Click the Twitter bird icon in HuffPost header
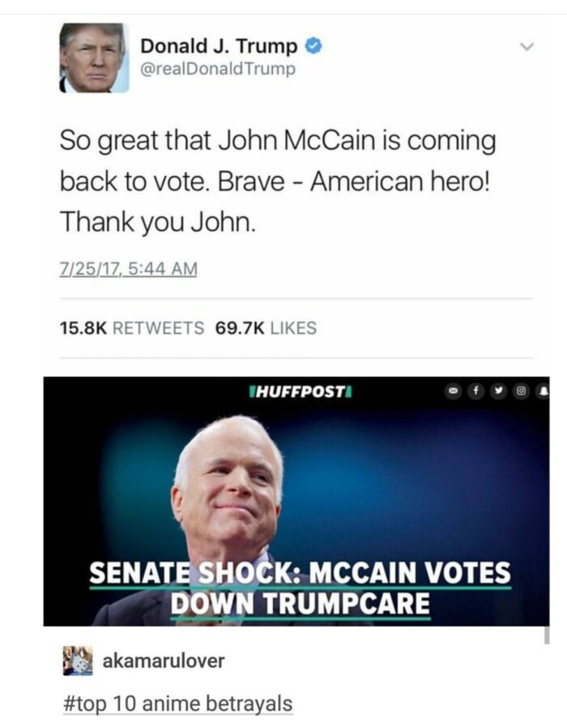Viewport: 567px width, 728px height. pyautogui.click(x=498, y=392)
